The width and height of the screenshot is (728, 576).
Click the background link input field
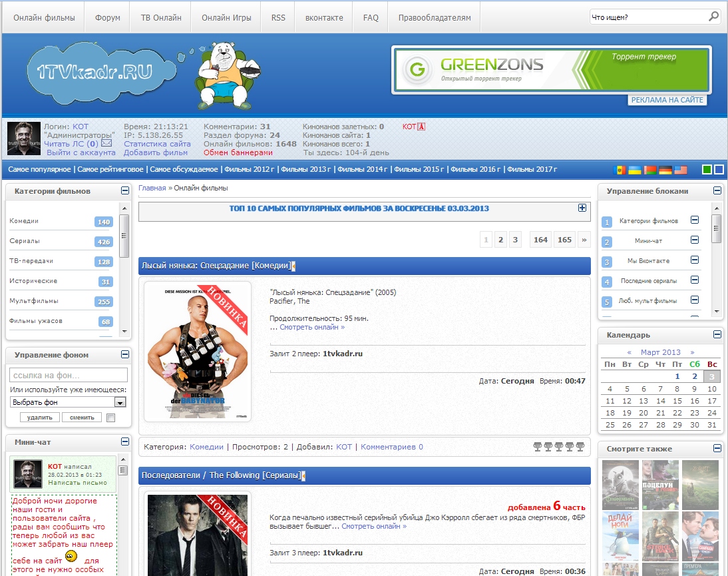tap(69, 375)
